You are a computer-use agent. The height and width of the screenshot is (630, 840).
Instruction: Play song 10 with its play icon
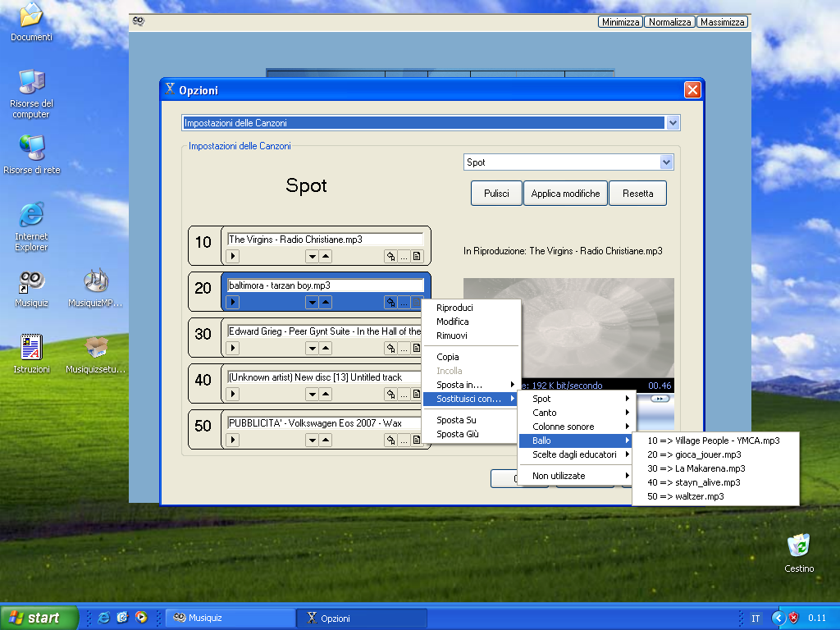tap(234, 257)
